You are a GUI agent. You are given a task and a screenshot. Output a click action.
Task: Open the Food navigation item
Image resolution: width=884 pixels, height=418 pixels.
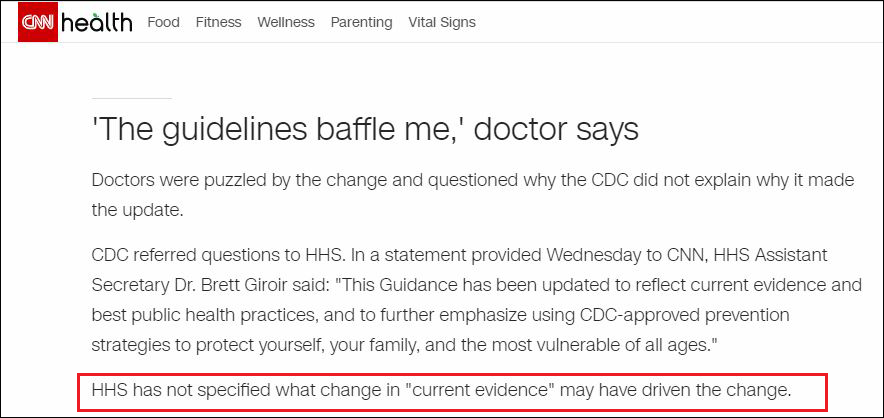pos(163,22)
